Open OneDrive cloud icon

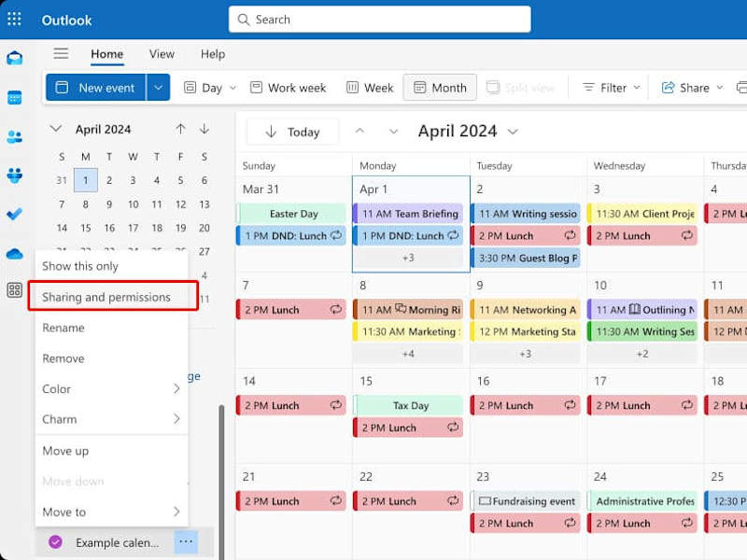pyautogui.click(x=15, y=254)
